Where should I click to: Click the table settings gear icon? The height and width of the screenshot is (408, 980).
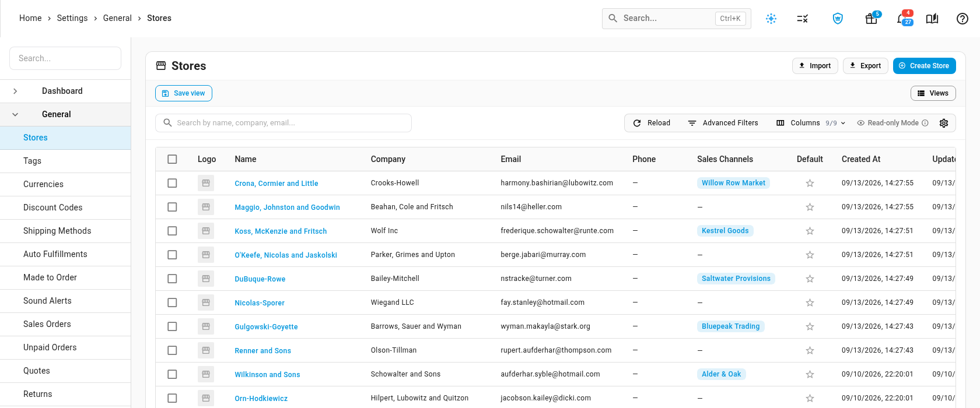pos(944,123)
